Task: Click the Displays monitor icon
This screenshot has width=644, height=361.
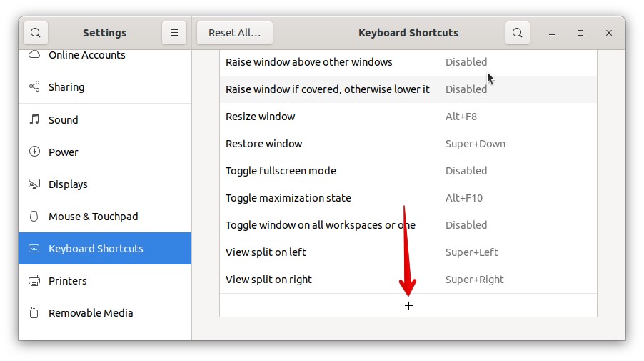Action: point(34,184)
